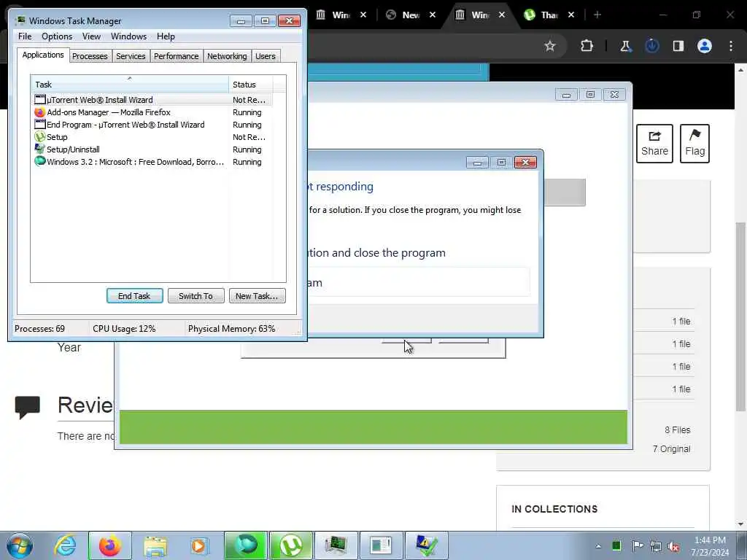Open Windows Explorer folder from taskbar
Screen dimensions: 747x560
tap(155, 545)
